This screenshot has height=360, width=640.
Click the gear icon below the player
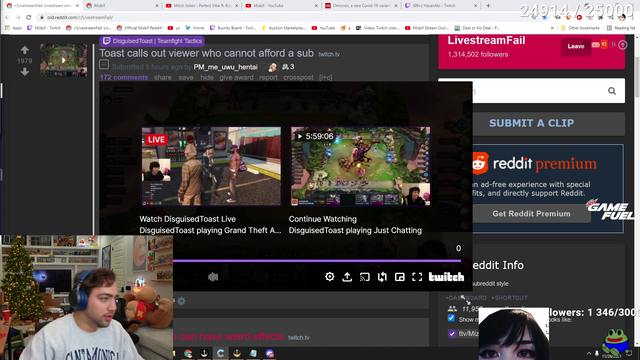[181, 301]
